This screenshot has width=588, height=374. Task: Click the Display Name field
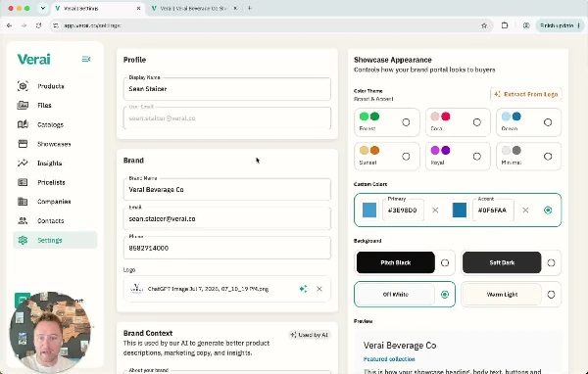coord(227,89)
